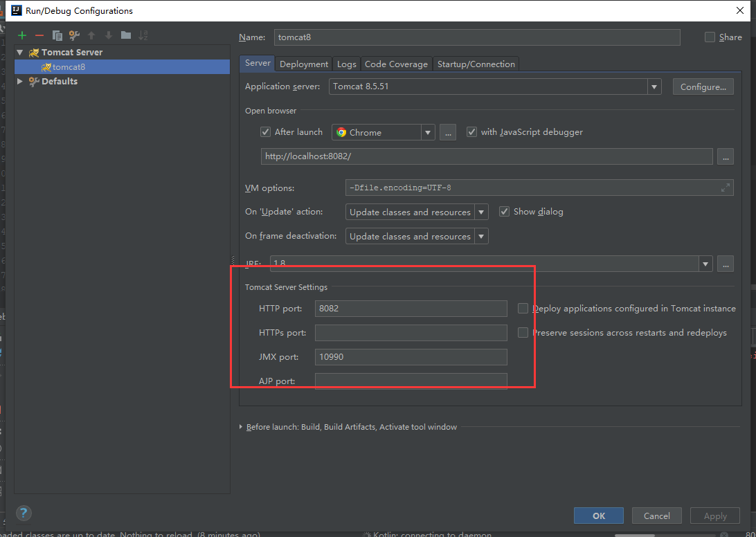The height and width of the screenshot is (537, 756).
Task: Open the Startup/Connection tab
Action: coord(476,64)
